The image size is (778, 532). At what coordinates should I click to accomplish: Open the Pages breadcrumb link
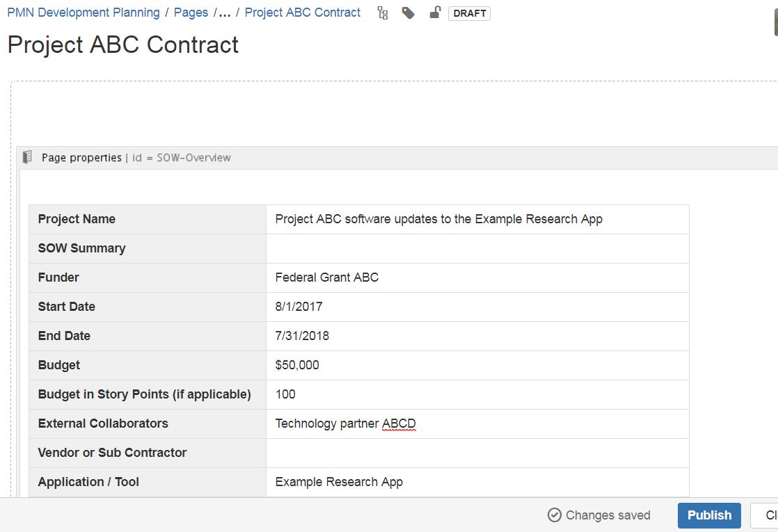click(x=191, y=13)
